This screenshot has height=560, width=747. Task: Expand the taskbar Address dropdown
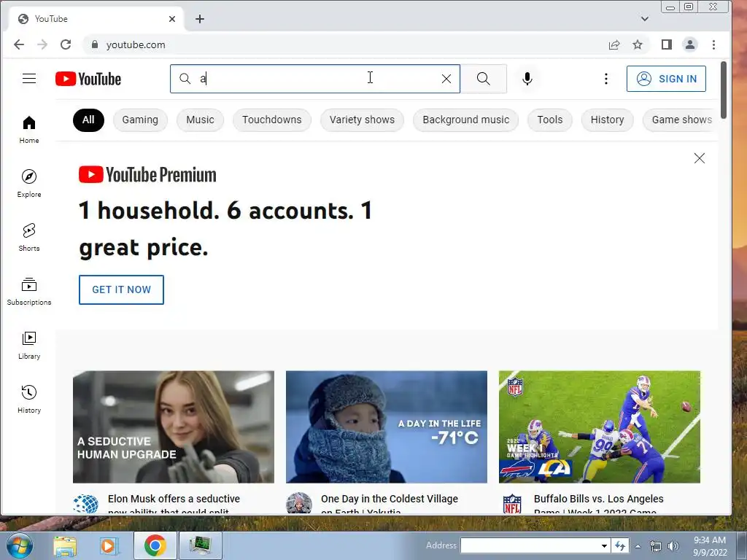[x=604, y=545]
